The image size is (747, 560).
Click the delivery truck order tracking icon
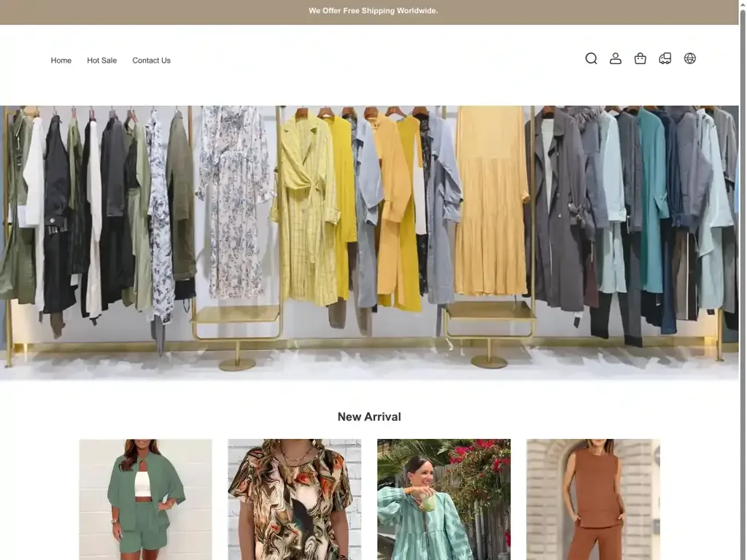pyautogui.click(x=665, y=59)
